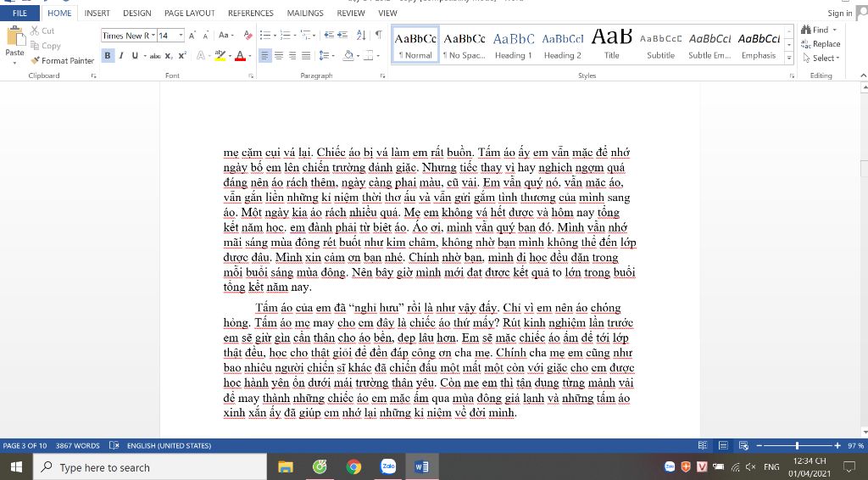Viewport: 868px width, 480px height.
Task: Apply the Heading 1 style
Action: [514, 46]
